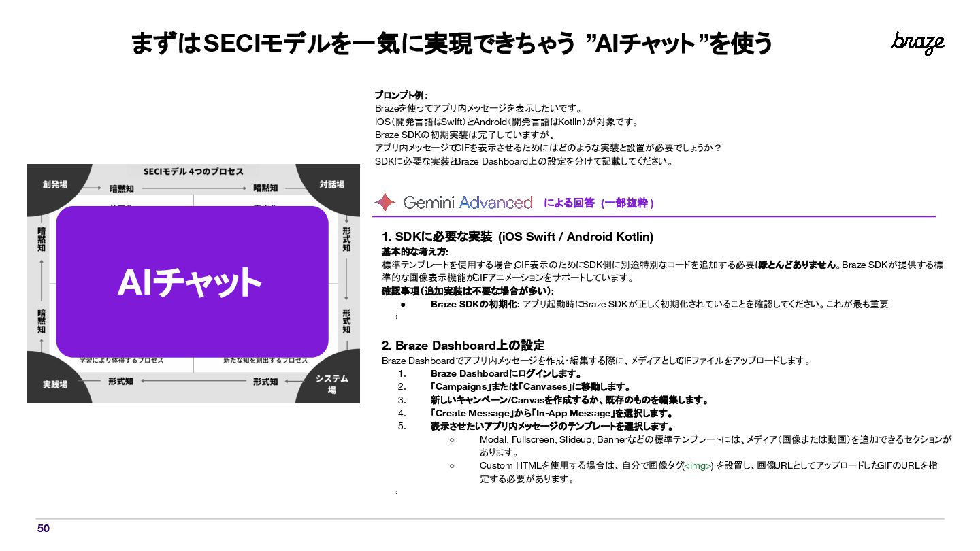The image size is (980, 551).
Task: Click による回答（一部抜粋）purple text
Action: point(600,203)
